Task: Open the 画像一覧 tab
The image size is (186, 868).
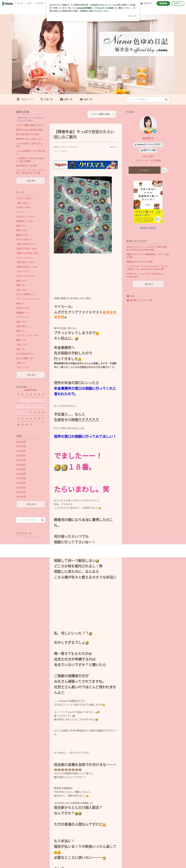Action: (66, 99)
